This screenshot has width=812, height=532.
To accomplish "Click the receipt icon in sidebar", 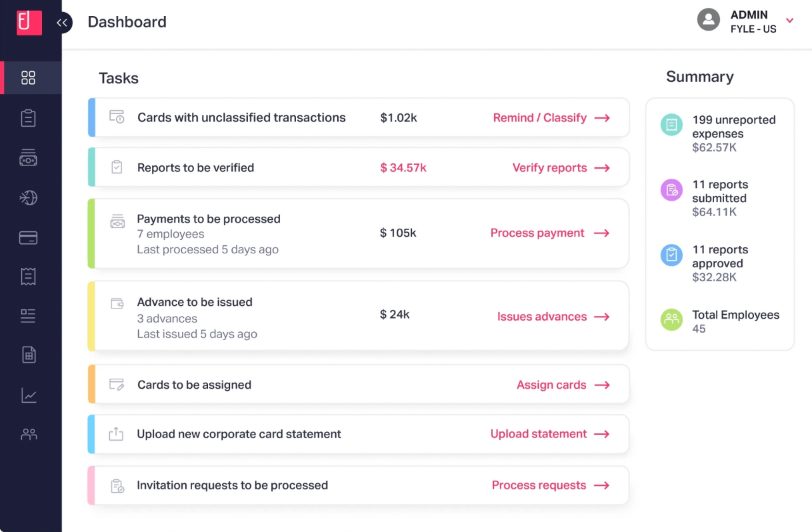I will click(28, 277).
